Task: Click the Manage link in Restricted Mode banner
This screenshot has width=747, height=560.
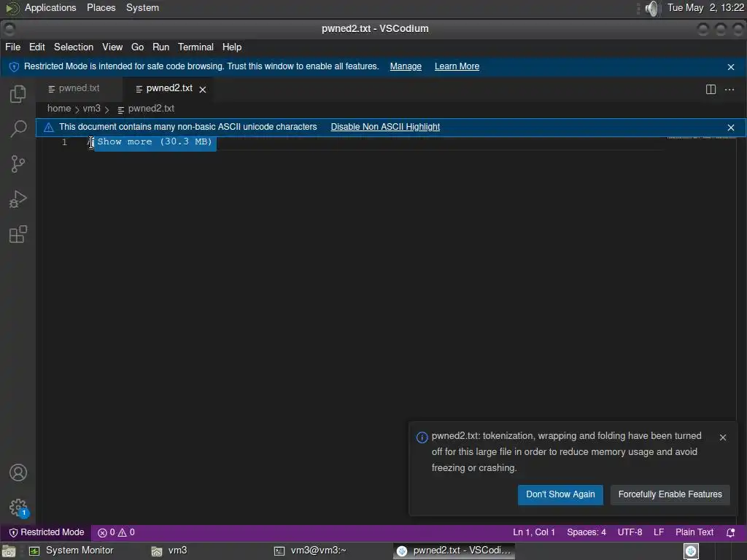Action: pyautogui.click(x=406, y=66)
